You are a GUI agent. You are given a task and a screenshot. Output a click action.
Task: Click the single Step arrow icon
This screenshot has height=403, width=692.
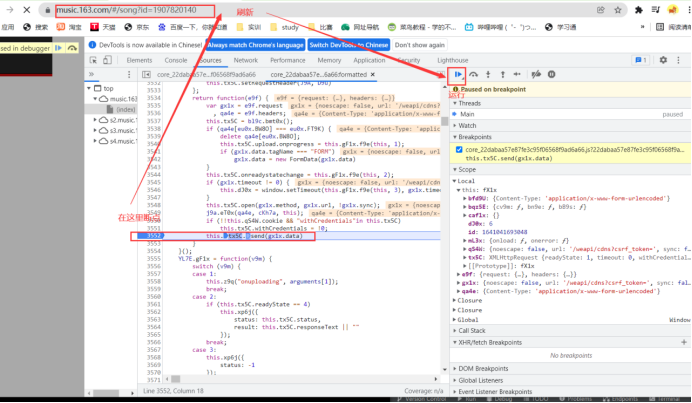517,74
